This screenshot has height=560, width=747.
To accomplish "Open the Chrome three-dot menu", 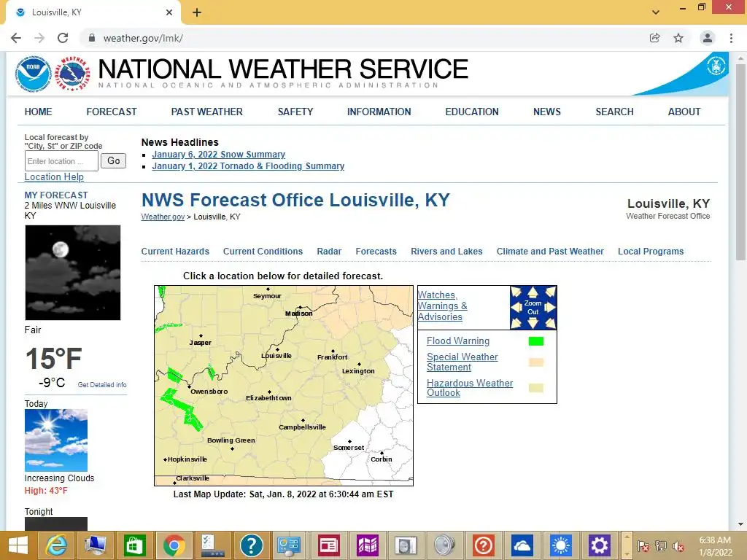I will pyautogui.click(x=731, y=38).
